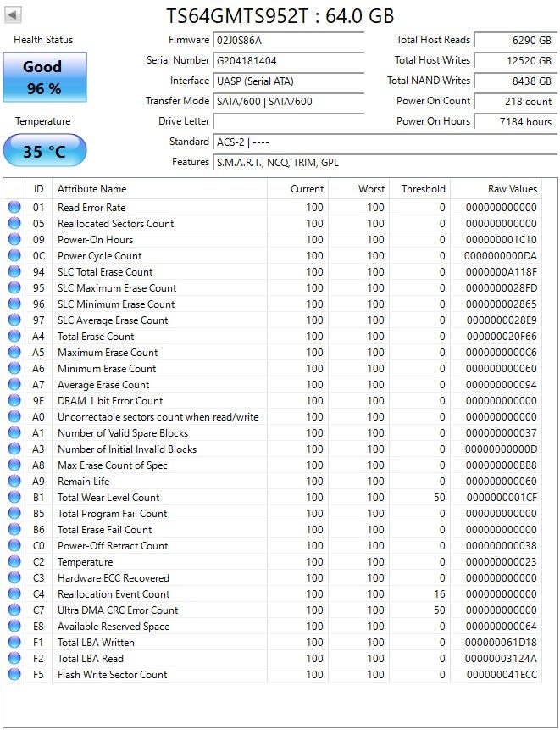
Task: Click the status orb for Flash Write Sector Count
Action: pos(14,675)
